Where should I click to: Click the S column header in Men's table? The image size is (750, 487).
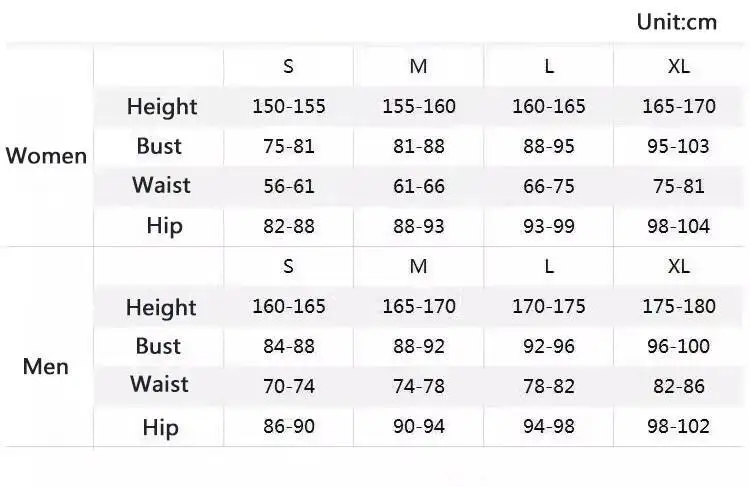pos(288,267)
